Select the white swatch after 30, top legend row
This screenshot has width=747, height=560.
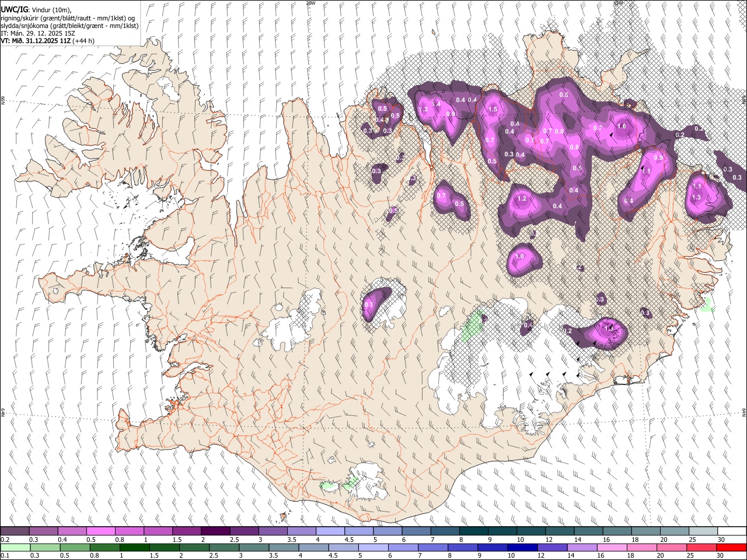pyautogui.click(x=732, y=531)
